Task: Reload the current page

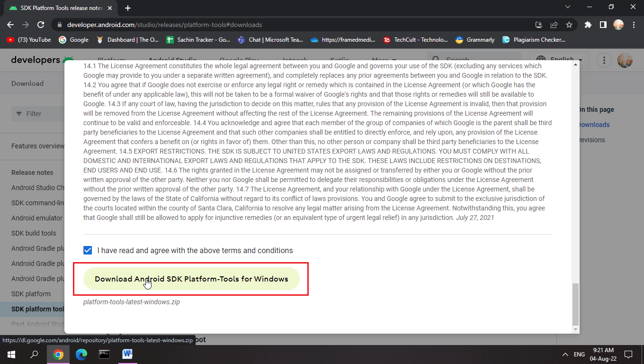Action: point(41,25)
